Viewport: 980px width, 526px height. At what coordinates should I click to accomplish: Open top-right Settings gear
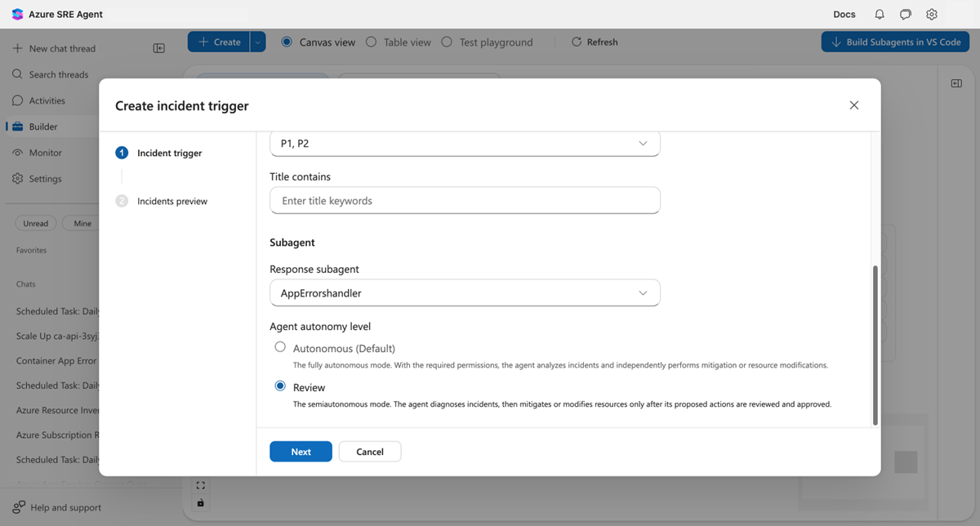tap(932, 14)
